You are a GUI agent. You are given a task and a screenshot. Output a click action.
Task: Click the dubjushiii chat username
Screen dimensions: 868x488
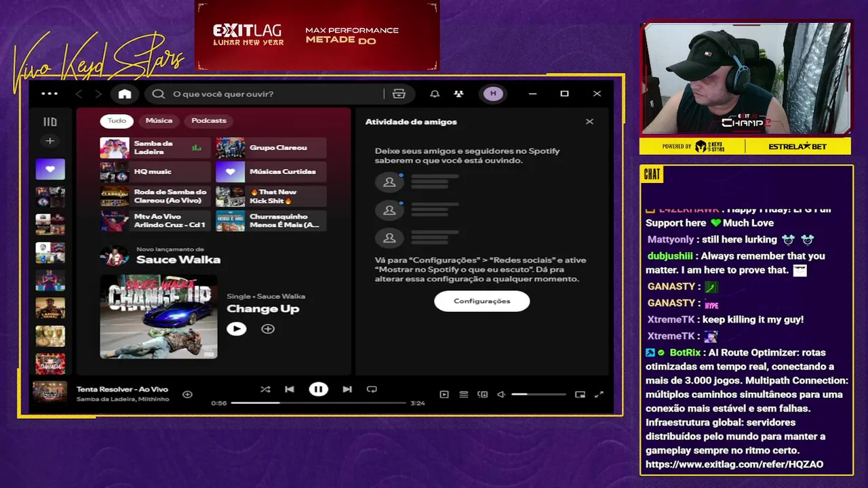pyautogui.click(x=670, y=256)
